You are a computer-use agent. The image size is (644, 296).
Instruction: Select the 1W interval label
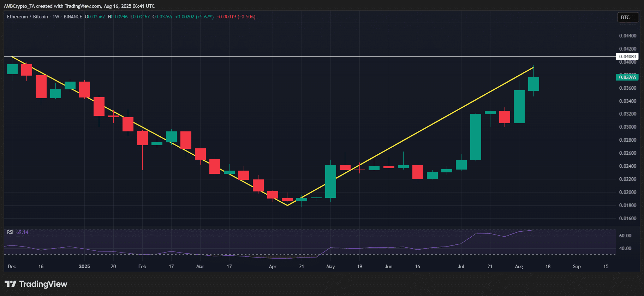56,17
